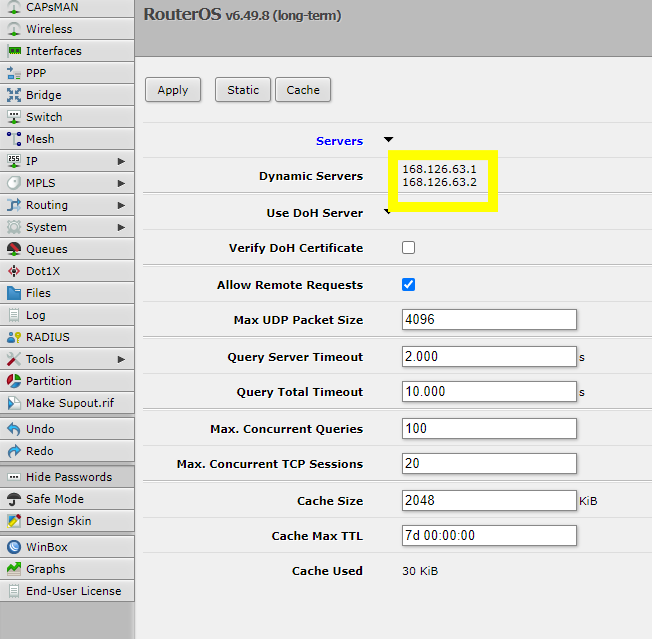Open the Bridge menu item
Image resolution: width=652 pixels, height=639 pixels.
(67, 95)
